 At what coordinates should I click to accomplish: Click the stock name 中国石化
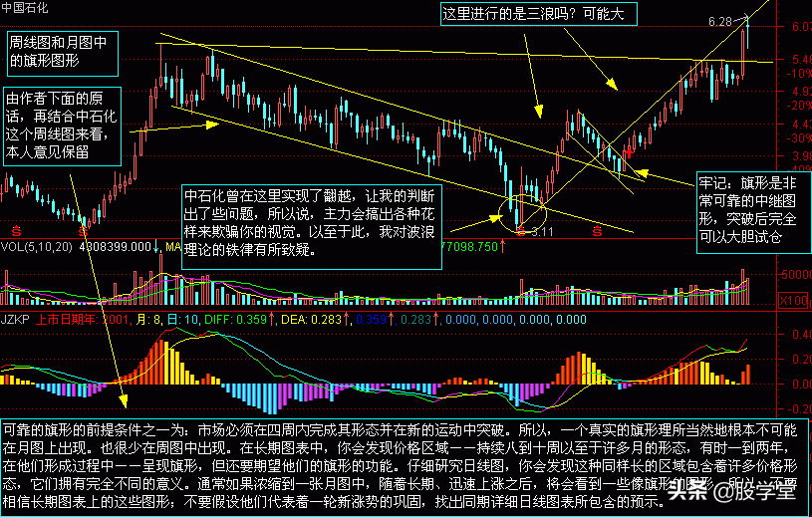24,8
